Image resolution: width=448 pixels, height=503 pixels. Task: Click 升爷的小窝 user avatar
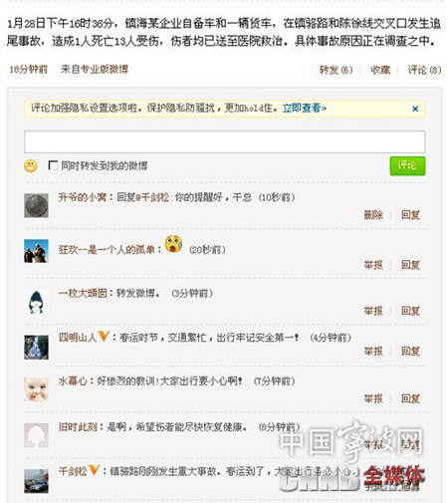point(36,206)
